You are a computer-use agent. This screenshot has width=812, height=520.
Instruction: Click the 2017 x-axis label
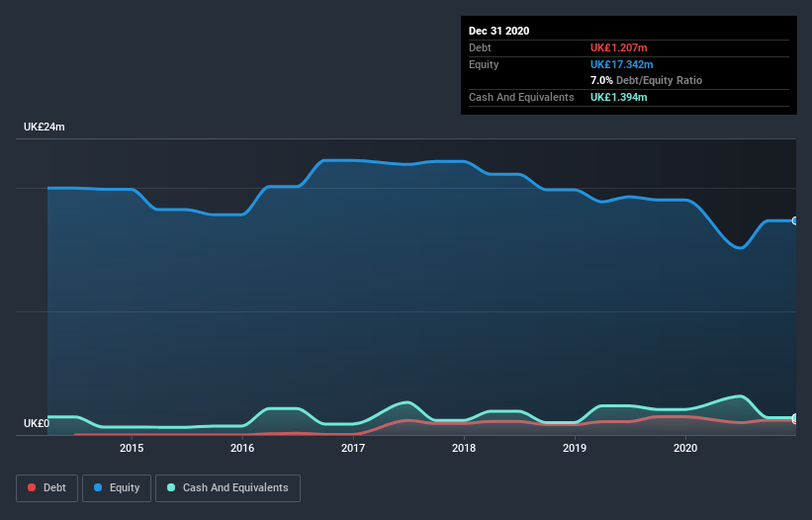coord(353,448)
